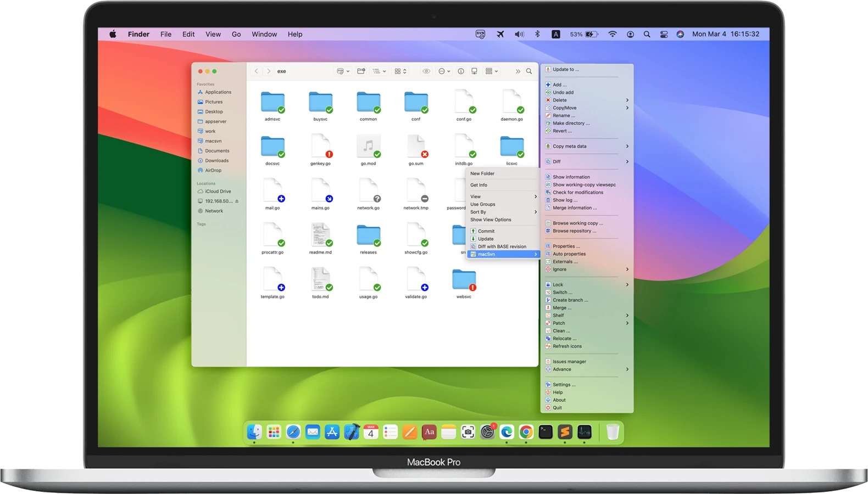Viewport: 868px width, 494px height.
Task: Toggle Use Groups in the context menu
Action: click(x=482, y=204)
